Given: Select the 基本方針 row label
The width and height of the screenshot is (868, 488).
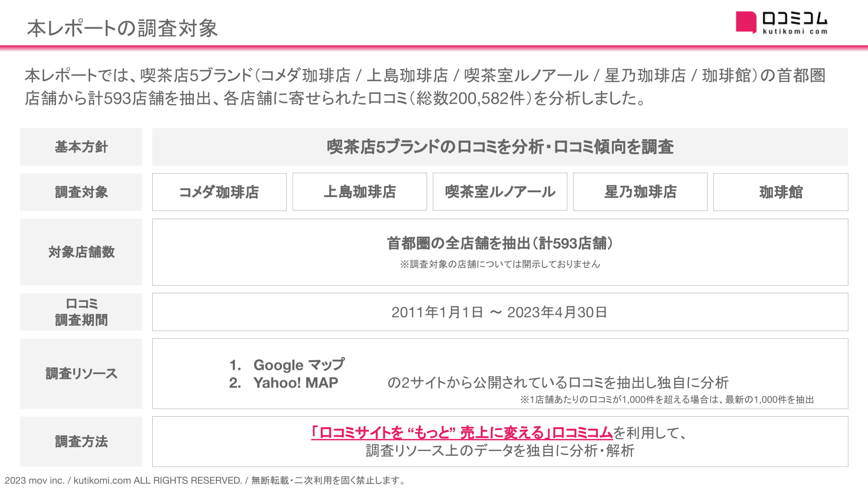Looking at the screenshot, I should pos(81,147).
